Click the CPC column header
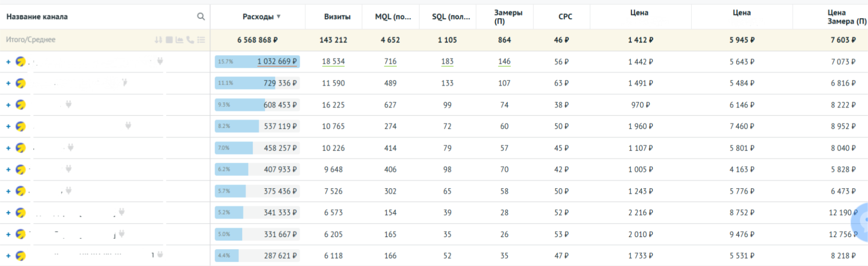 coord(565,17)
